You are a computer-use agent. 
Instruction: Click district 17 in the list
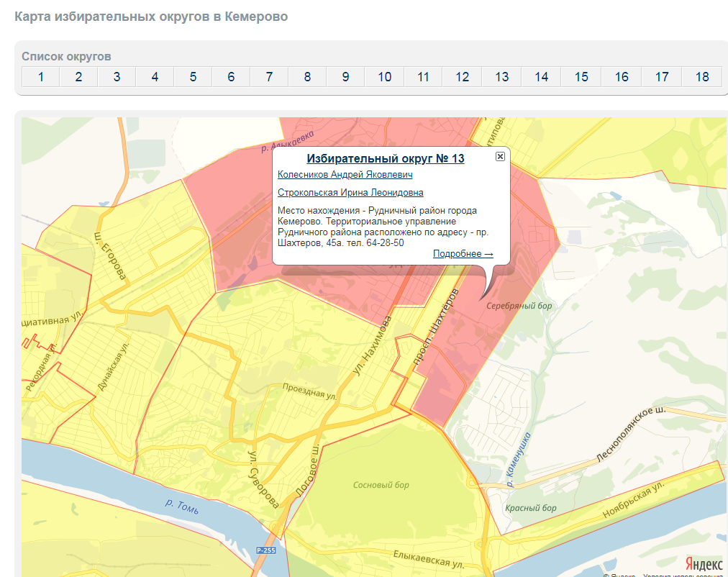pos(662,77)
